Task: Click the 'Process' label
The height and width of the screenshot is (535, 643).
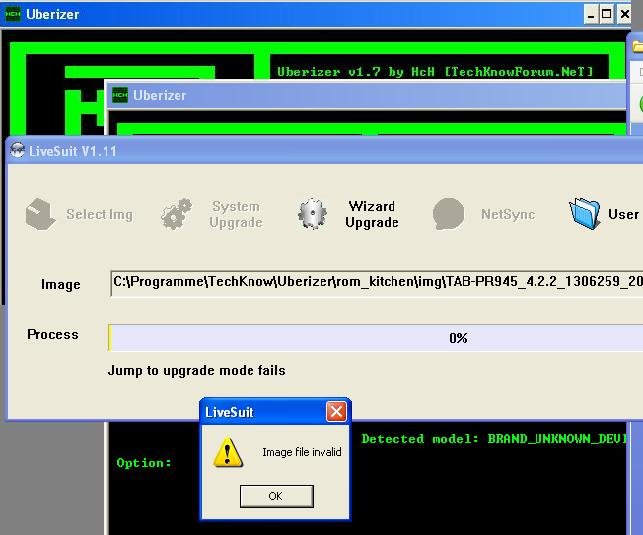Action: [53, 334]
